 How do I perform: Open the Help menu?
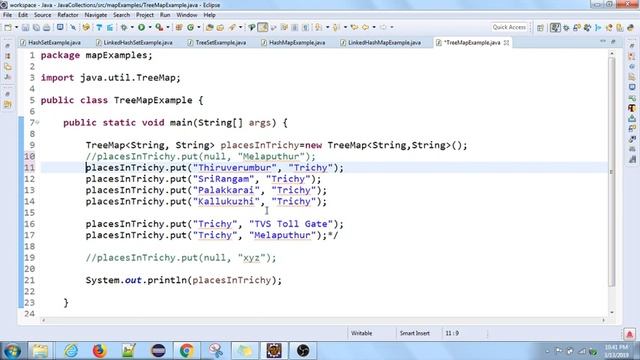(x=209, y=15)
